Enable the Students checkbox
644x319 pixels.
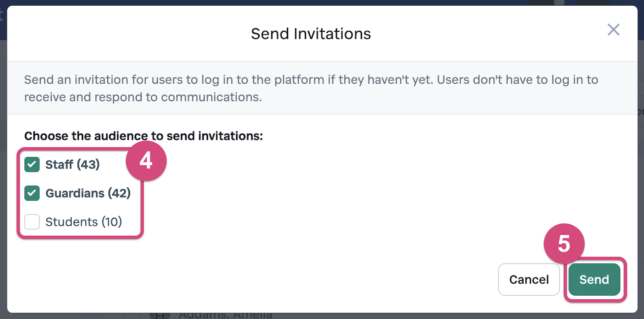[32, 222]
